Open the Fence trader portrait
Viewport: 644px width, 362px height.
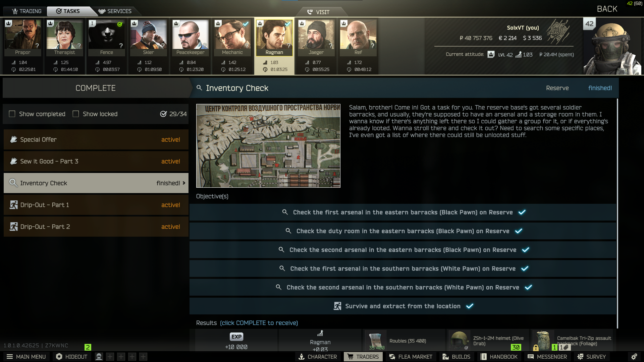pos(107,38)
